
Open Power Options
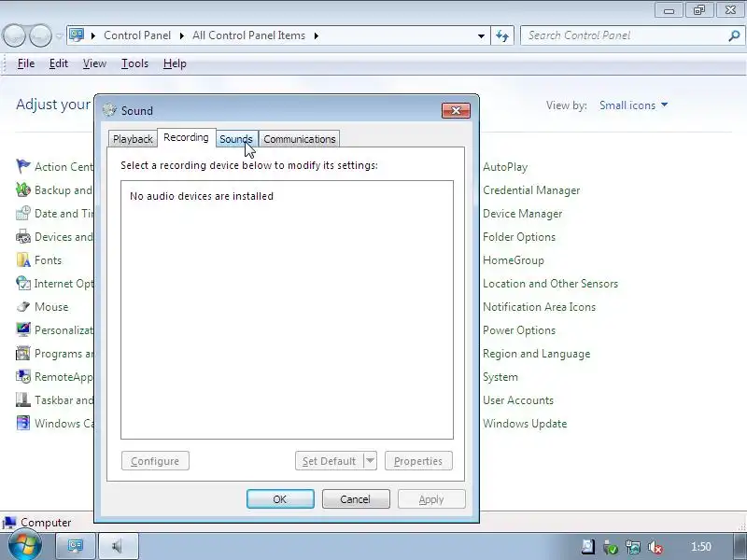519,330
